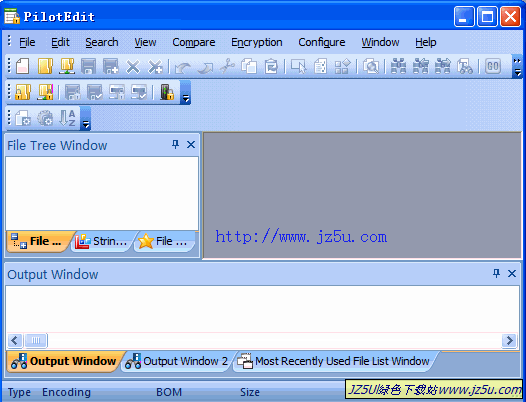Open the Window menu

[x=380, y=42]
